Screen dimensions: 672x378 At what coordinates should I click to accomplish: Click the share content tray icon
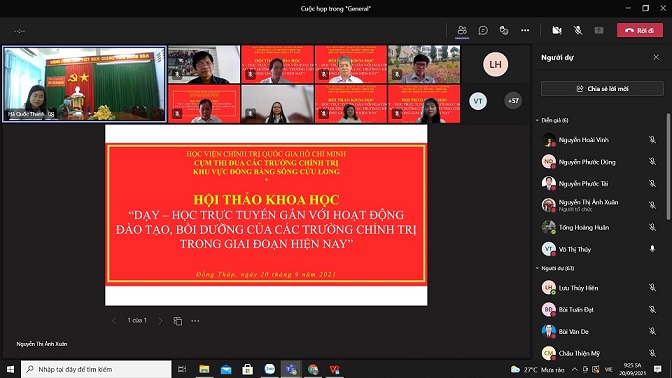point(599,30)
